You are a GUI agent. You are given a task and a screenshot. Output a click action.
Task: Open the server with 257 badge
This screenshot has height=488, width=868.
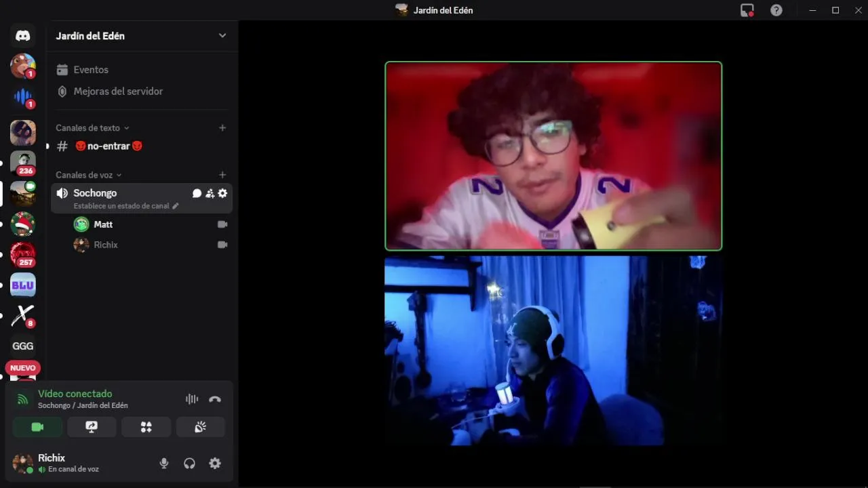23,255
